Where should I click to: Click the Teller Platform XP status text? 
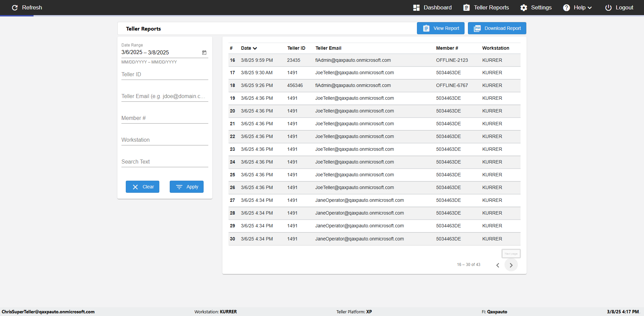(x=354, y=312)
